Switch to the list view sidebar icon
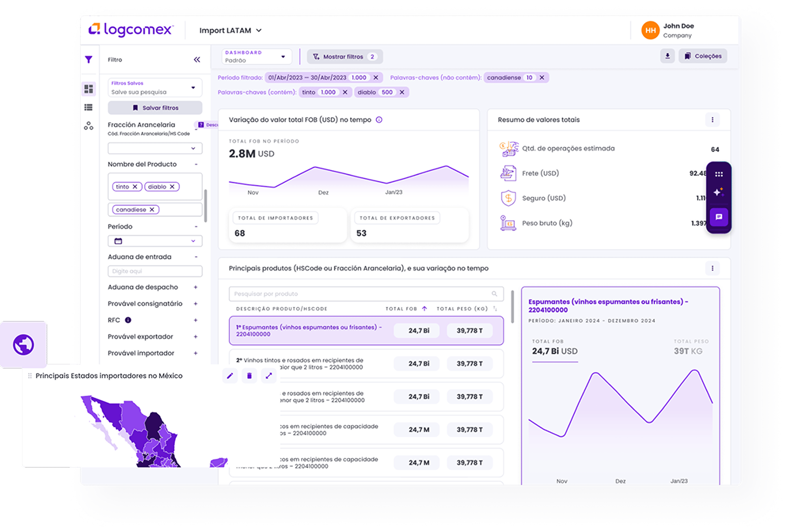The height and width of the screenshot is (532, 788). [x=89, y=107]
